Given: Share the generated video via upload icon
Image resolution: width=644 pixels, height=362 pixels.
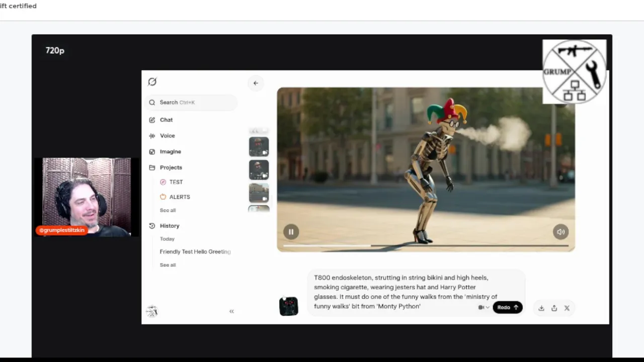Looking at the screenshot, I should (554, 308).
